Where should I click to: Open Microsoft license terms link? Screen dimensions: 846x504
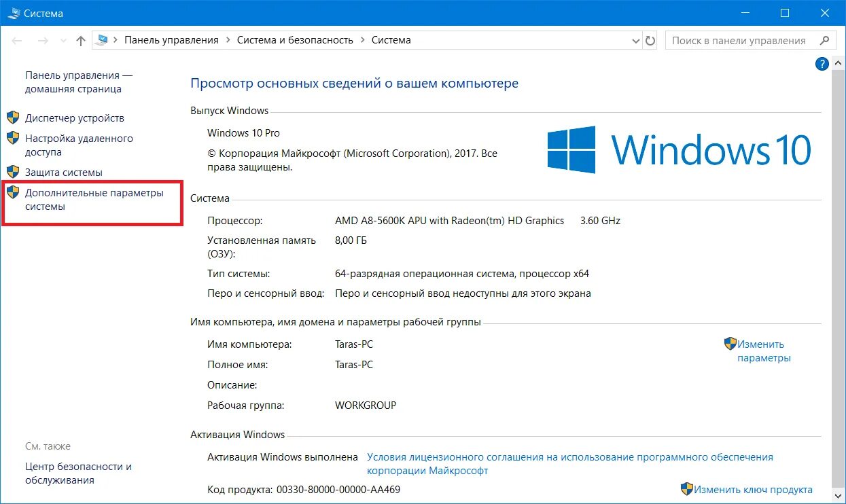point(570,464)
